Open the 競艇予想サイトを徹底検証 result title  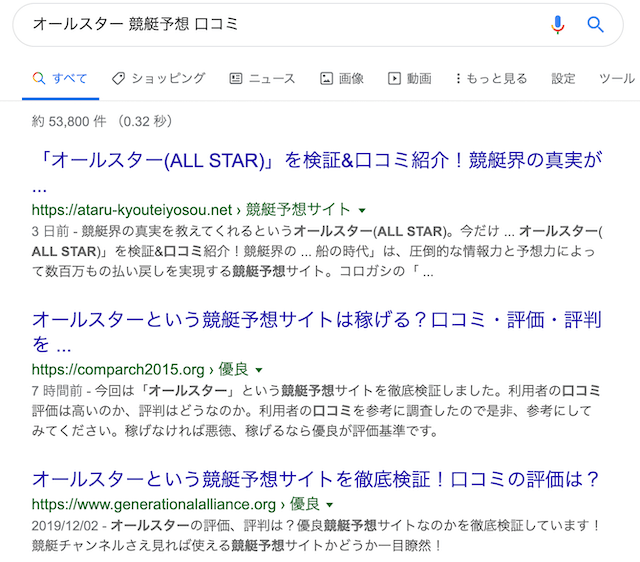[x=315, y=479]
